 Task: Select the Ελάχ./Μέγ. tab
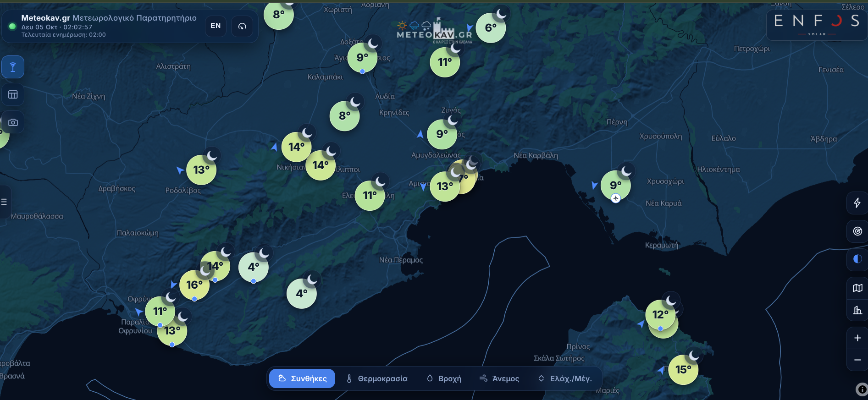(565, 378)
